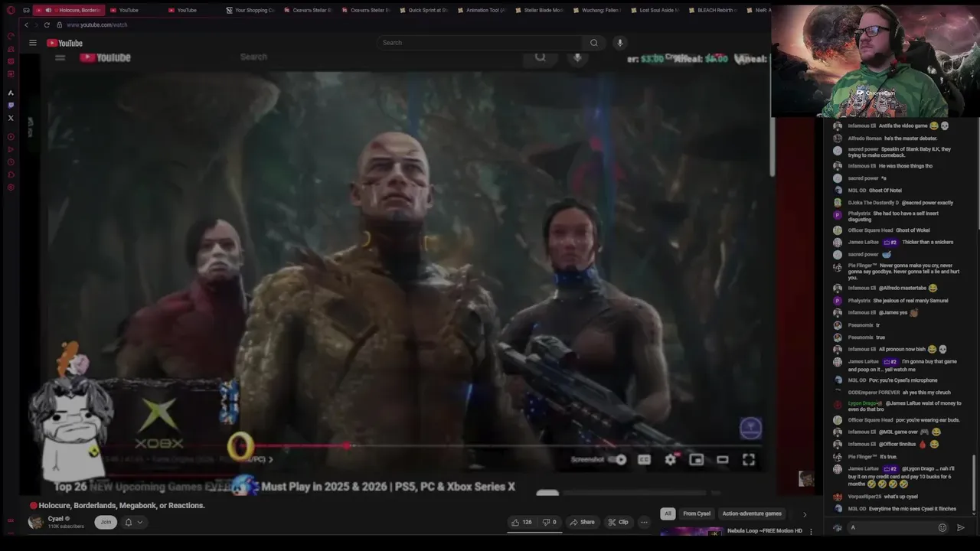Image resolution: width=980 pixels, height=551 pixels.
Task: Enter fullscreen on the video player
Action: pos(749,460)
